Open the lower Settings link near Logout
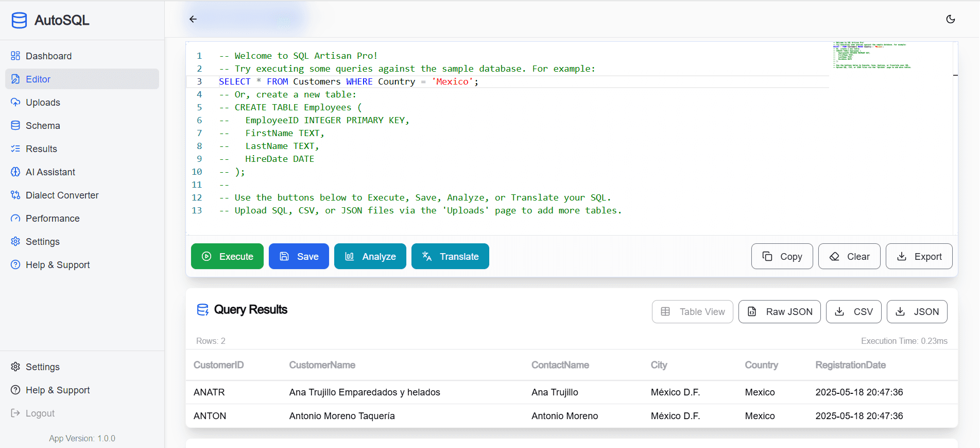 pos(82,367)
